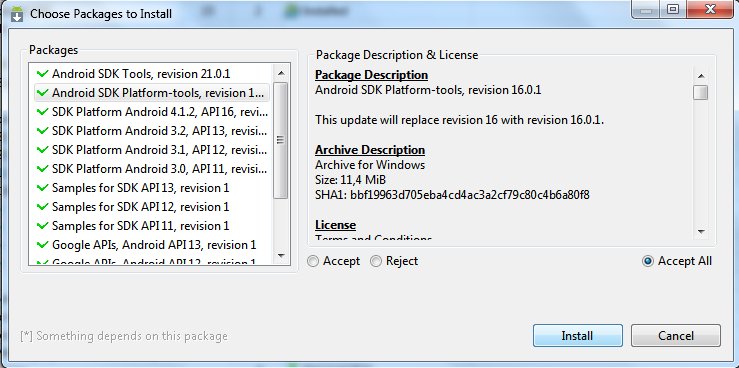Image resolution: width=739 pixels, height=368 pixels.
Task: Select Samples for SDK API 12 entry
Action: pyautogui.click(x=152, y=207)
